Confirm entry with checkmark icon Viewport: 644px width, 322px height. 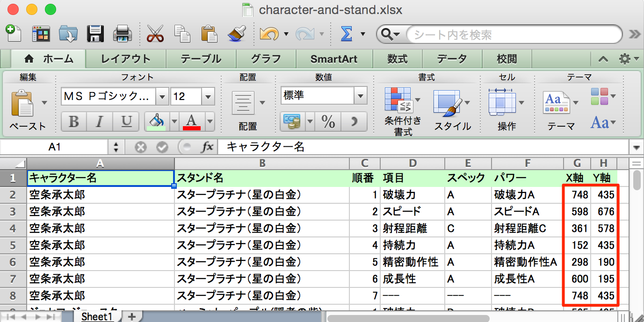pos(162,147)
